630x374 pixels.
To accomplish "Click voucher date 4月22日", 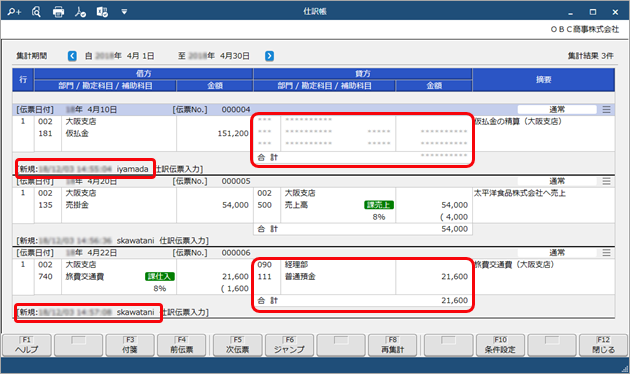I will [102, 253].
